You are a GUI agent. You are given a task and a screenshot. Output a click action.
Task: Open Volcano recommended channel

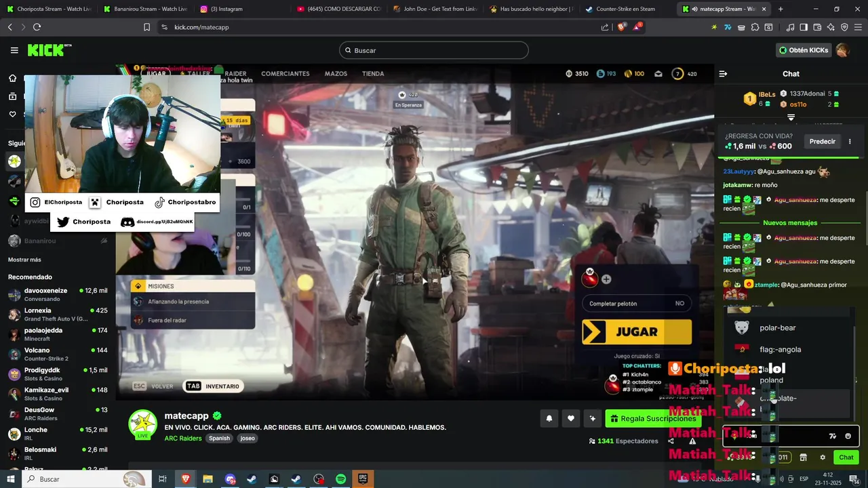tap(58, 354)
